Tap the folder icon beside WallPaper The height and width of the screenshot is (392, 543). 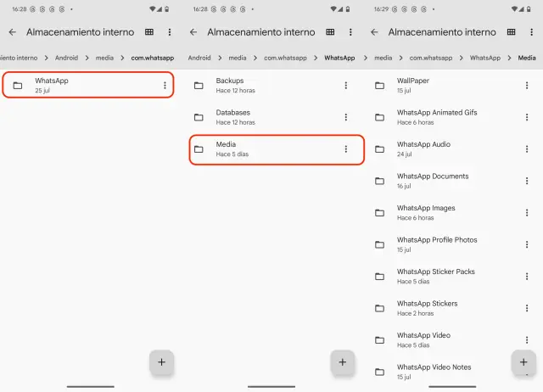pos(379,86)
